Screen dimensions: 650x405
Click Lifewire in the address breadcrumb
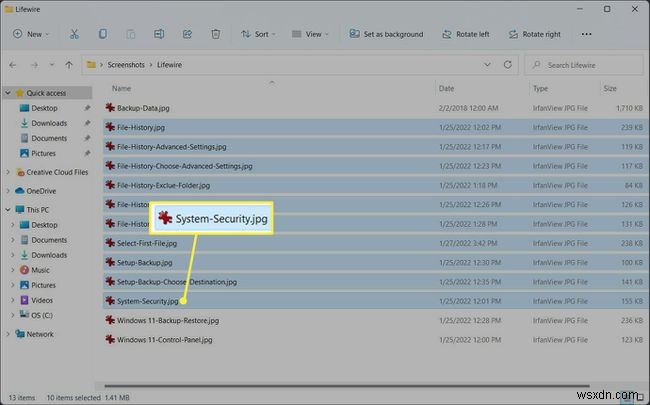pos(169,65)
